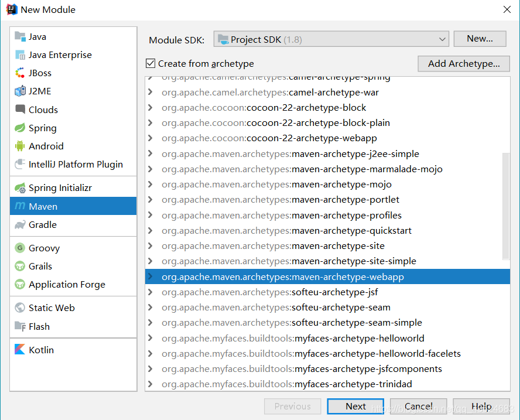This screenshot has width=520, height=420.
Task: Select maven-archetype-site-simple archetype row
Action: coord(327,261)
